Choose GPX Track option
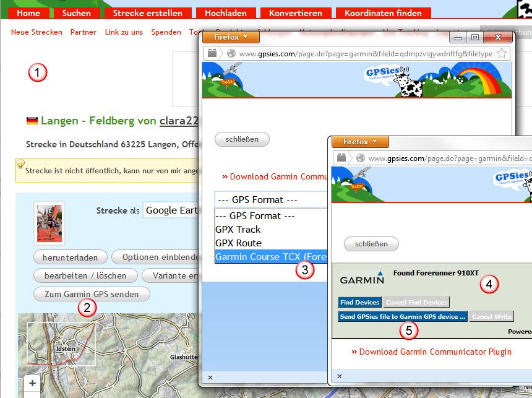 tap(238, 230)
